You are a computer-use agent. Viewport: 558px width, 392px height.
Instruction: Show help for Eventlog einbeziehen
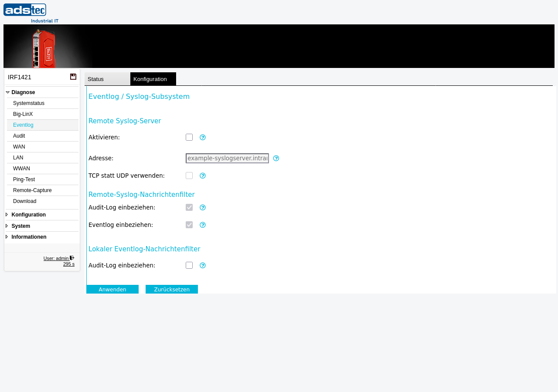click(203, 225)
